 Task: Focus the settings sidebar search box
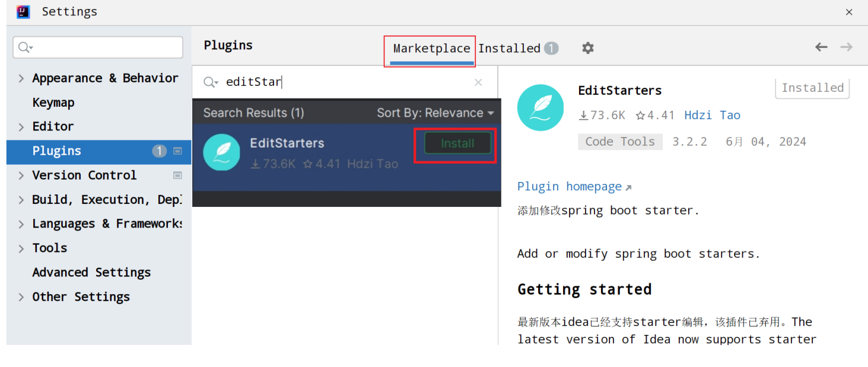click(x=98, y=47)
